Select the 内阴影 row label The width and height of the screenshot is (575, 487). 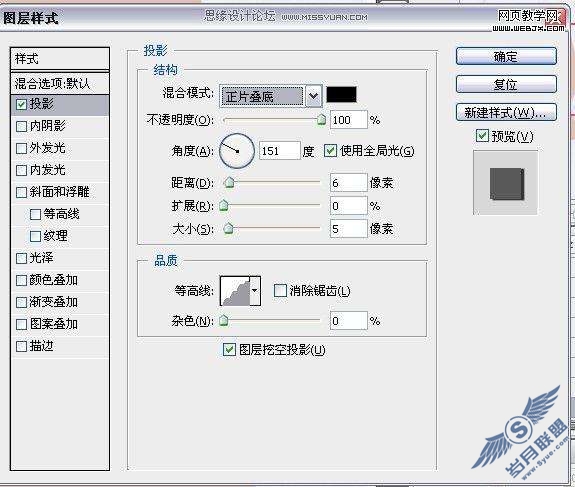[x=48, y=126]
